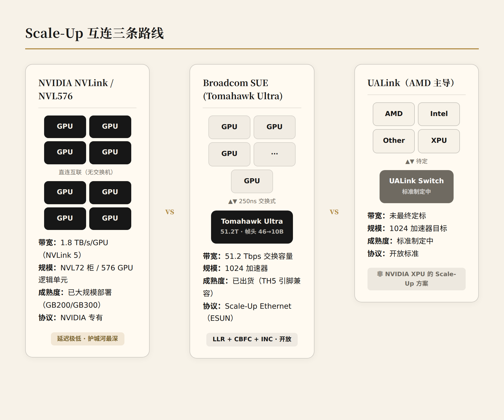Click the Other box in the UALink card
The width and height of the screenshot is (504, 420).
pos(394,141)
